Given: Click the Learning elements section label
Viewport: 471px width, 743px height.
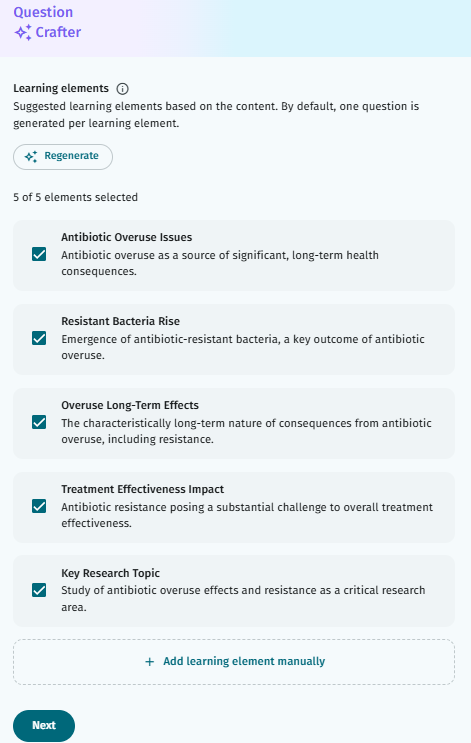Looking at the screenshot, I should click(x=61, y=89).
